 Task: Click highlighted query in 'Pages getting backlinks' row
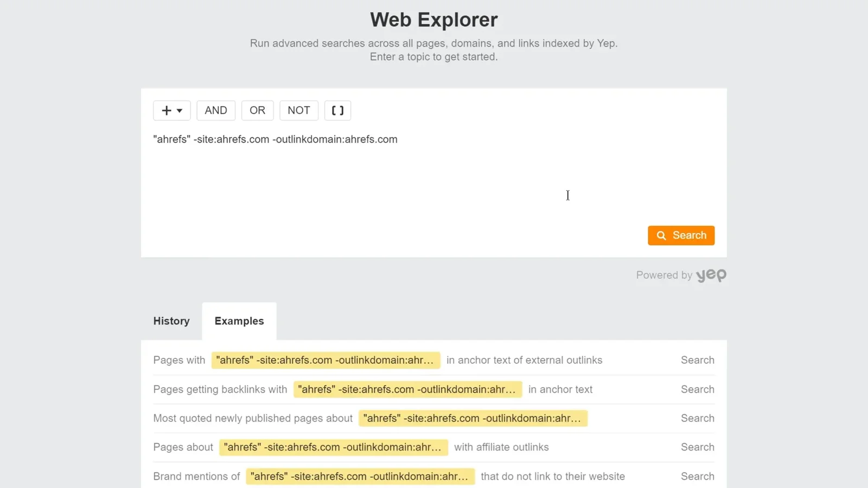coord(407,389)
